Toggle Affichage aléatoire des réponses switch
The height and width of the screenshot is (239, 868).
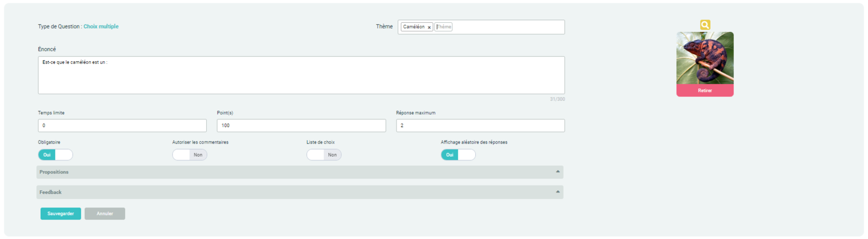[458, 155]
